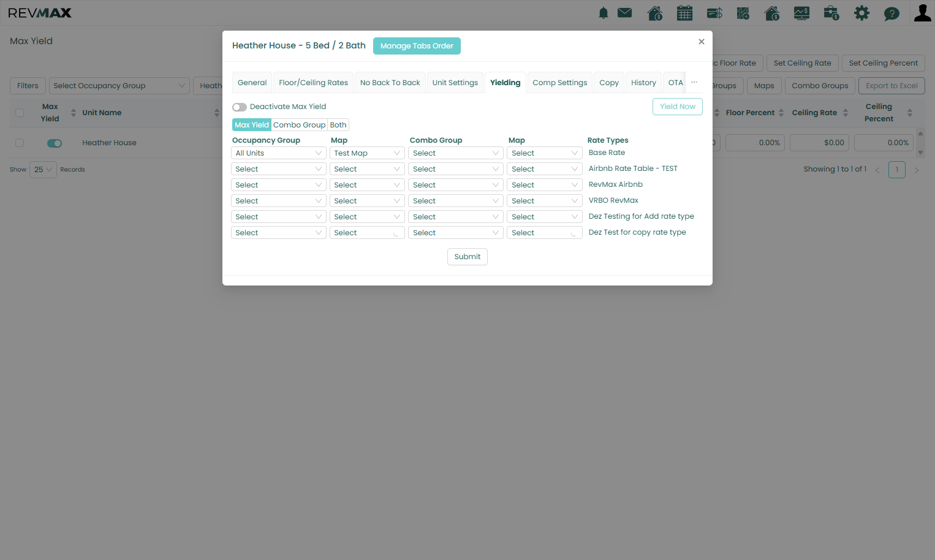Open Combo Group dropdown in Base Rate row

pyautogui.click(x=456, y=153)
